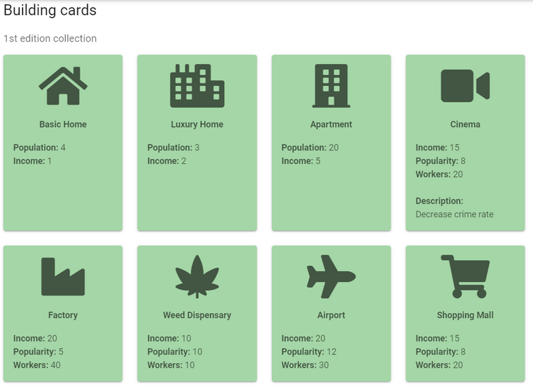Choose the Shopping Mall card title
Image resolution: width=533 pixels, height=392 pixels.
pos(465,315)
